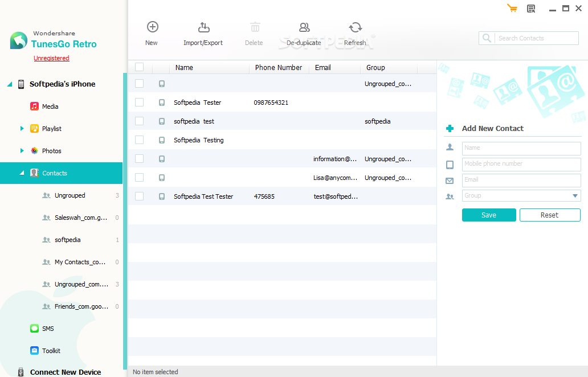Screen dimensions: 588x377
Task: Click the softpedia group cell
Action: point(377,121)
